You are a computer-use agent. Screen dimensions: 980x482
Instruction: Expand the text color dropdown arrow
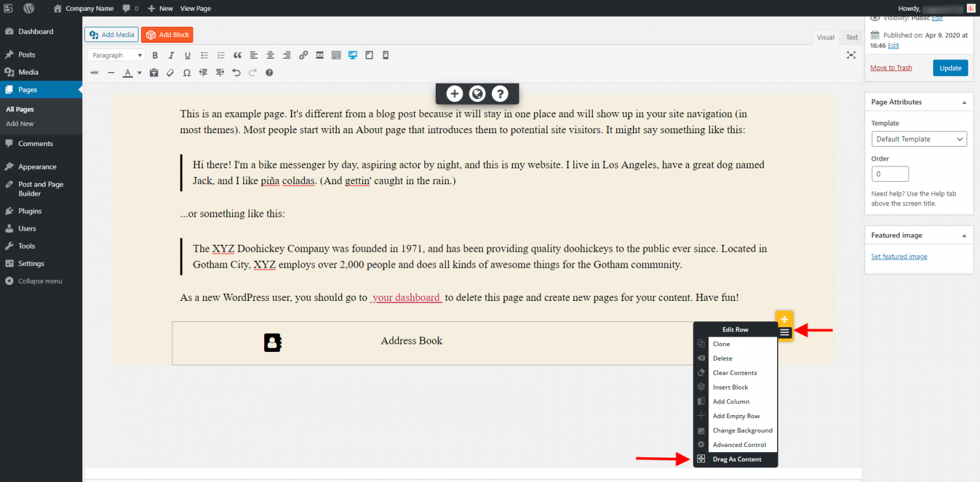pos(139,72)
